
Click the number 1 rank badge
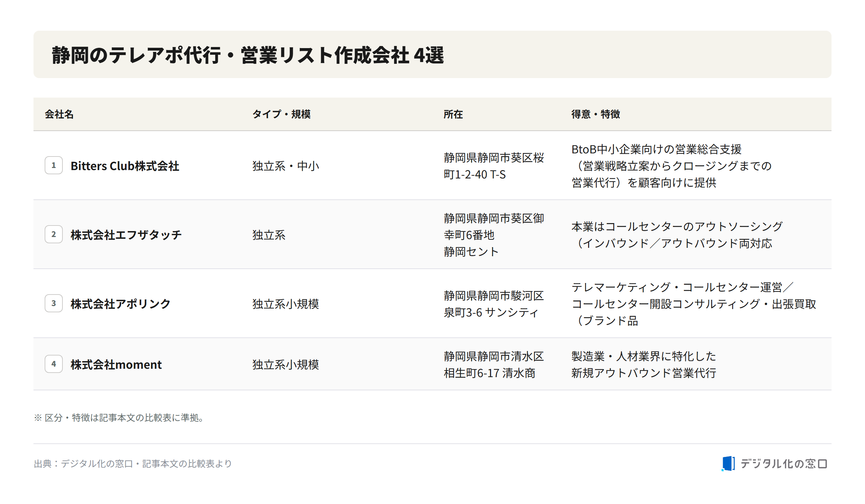(x=54, y=165)
